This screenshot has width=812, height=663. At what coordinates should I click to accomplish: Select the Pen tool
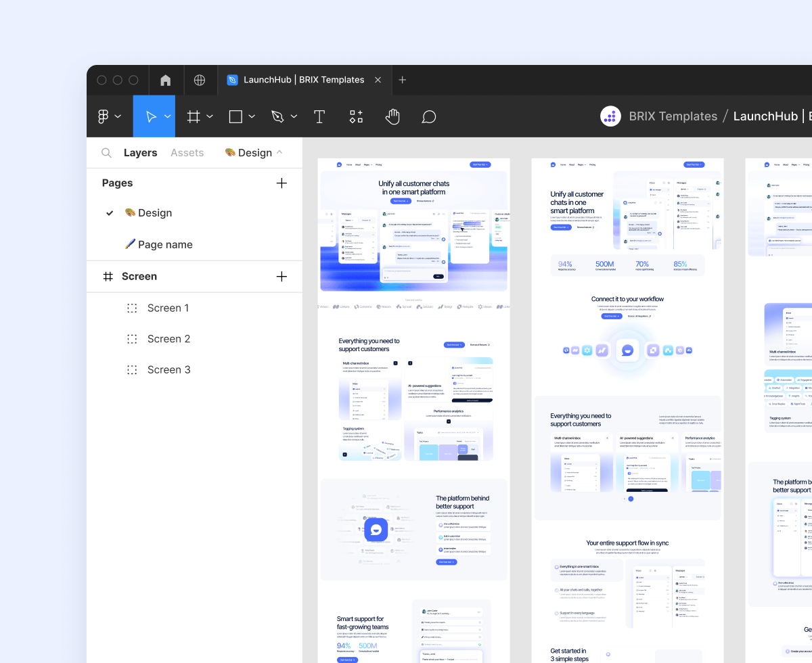coord(279,116)
